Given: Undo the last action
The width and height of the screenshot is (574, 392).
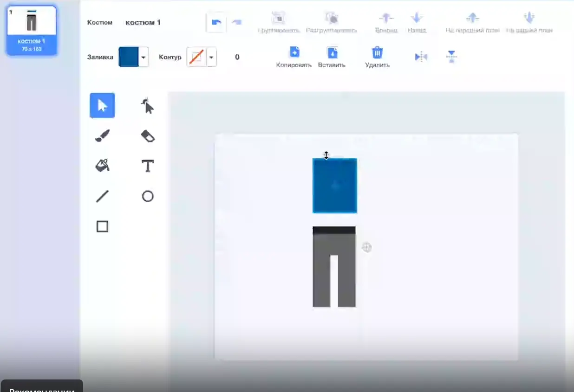Looking at the screenshot, I should pos(216,22).
